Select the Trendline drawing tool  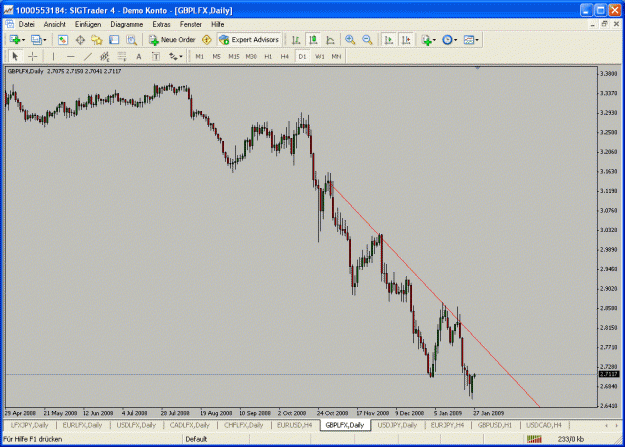tap(88, 57)
